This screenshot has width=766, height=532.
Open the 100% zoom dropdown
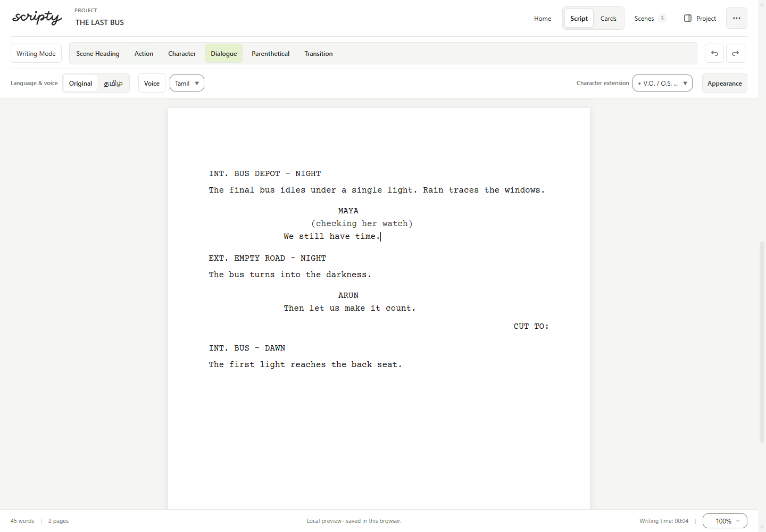coord(725,521)
